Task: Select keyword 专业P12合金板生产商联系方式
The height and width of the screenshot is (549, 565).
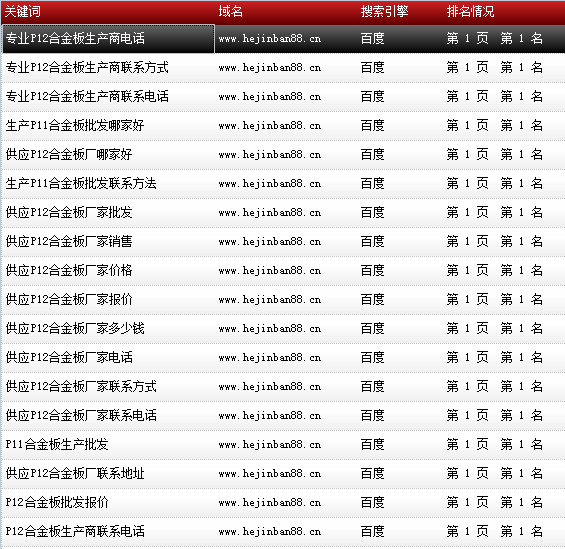Action: (87, 67)
